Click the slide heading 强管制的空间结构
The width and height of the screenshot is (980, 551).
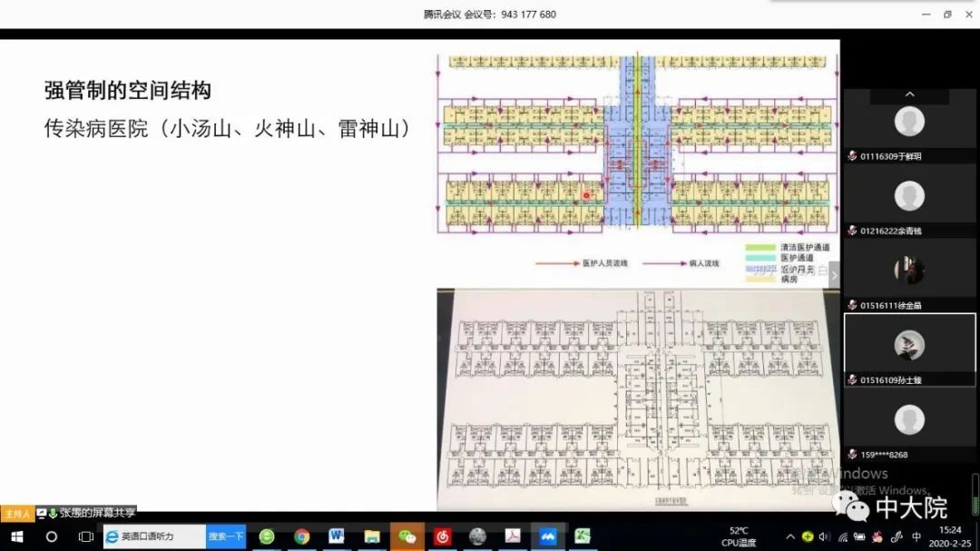tap(128, 90)
